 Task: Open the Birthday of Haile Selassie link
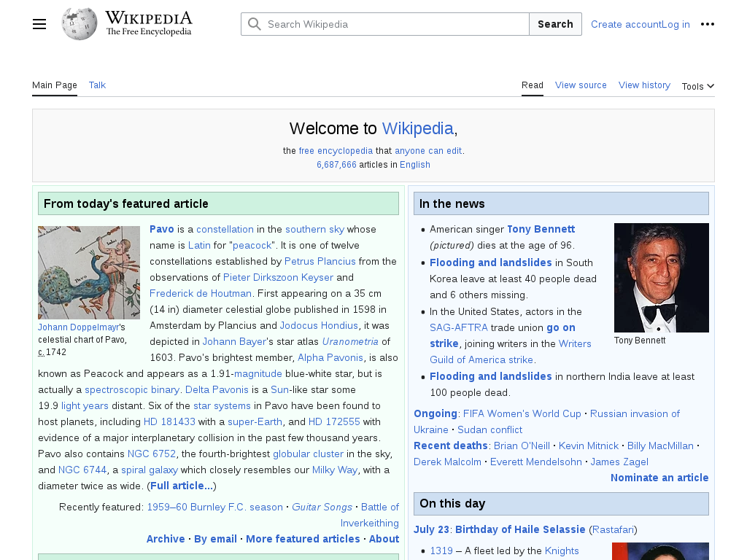pos(520,529)
